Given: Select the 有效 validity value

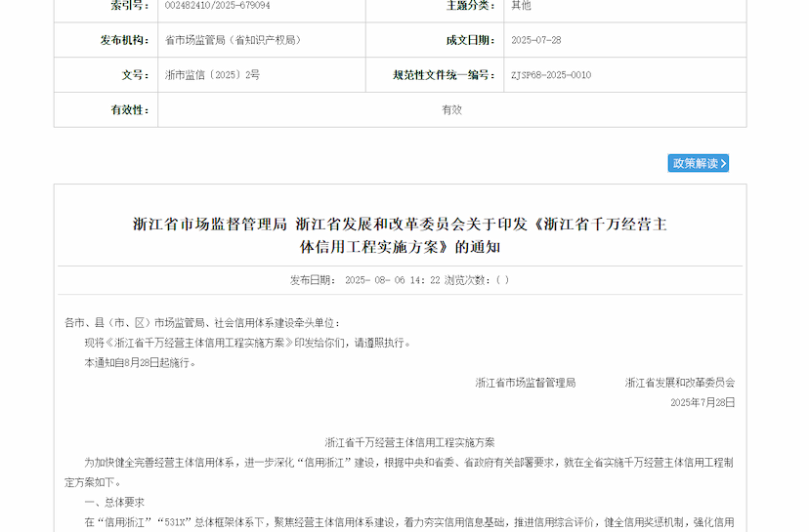Looking at the screenshot, I should tap(452, 109).
